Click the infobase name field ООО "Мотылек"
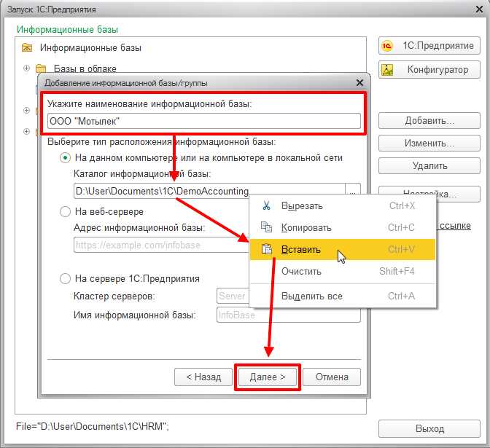 coord(203,121)
